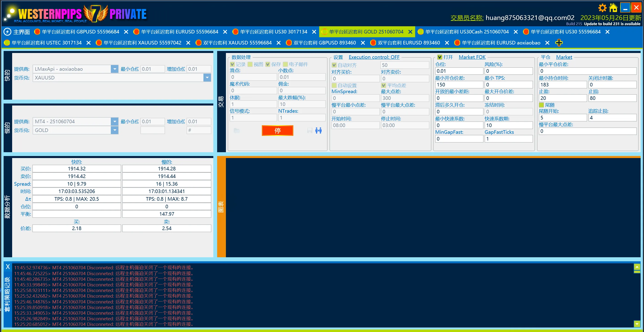Close the US30 55596684 tab
This screenshot has width=644, height=332.
pos(608,32)
